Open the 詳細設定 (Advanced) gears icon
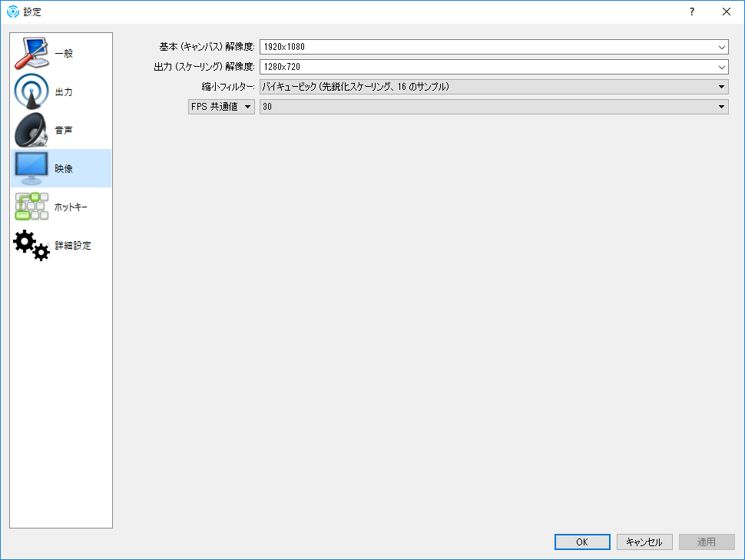 (31, 245)
